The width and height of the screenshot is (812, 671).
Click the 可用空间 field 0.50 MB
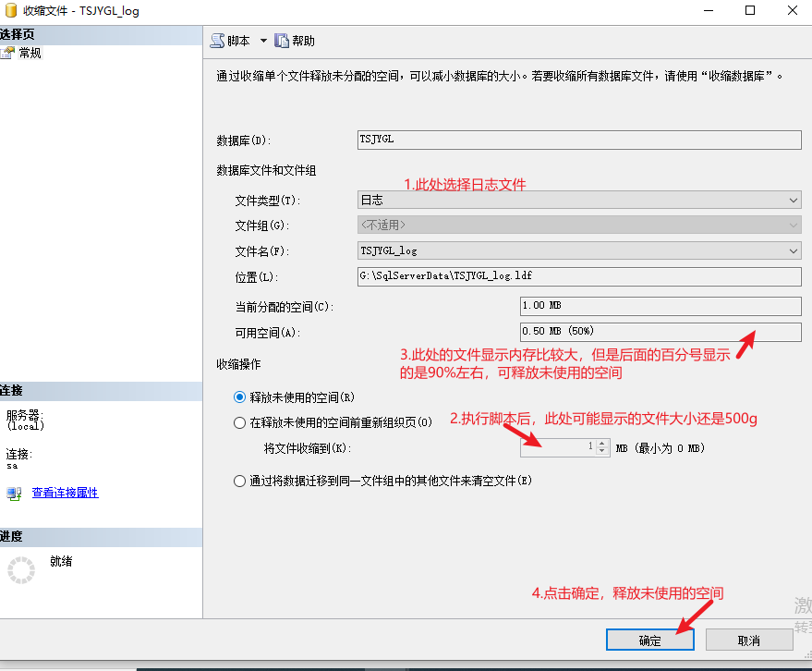pos(661,332)
